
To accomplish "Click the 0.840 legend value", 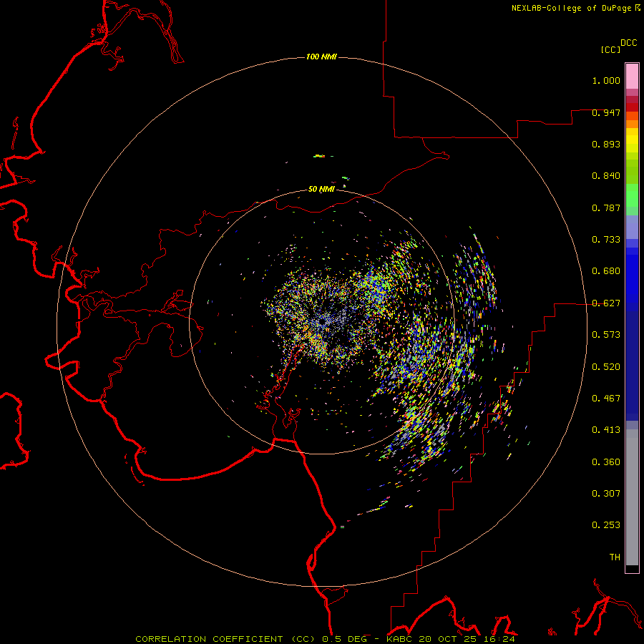I will pos(606,176).
